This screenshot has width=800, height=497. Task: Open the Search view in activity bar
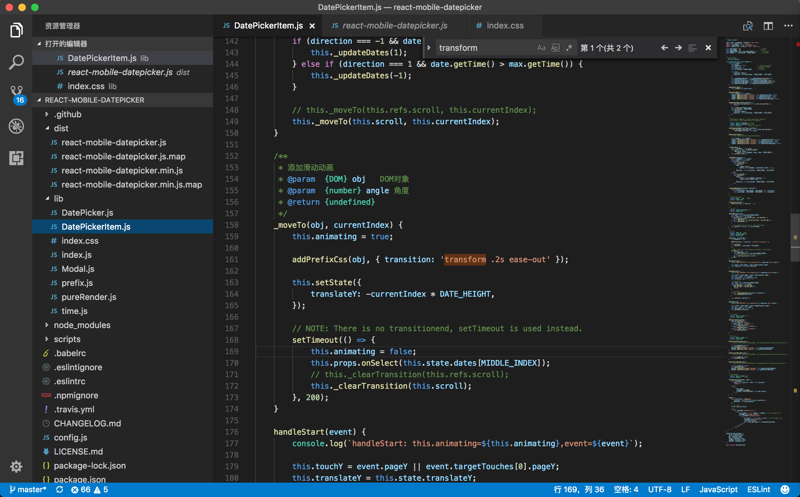(16, 62)
